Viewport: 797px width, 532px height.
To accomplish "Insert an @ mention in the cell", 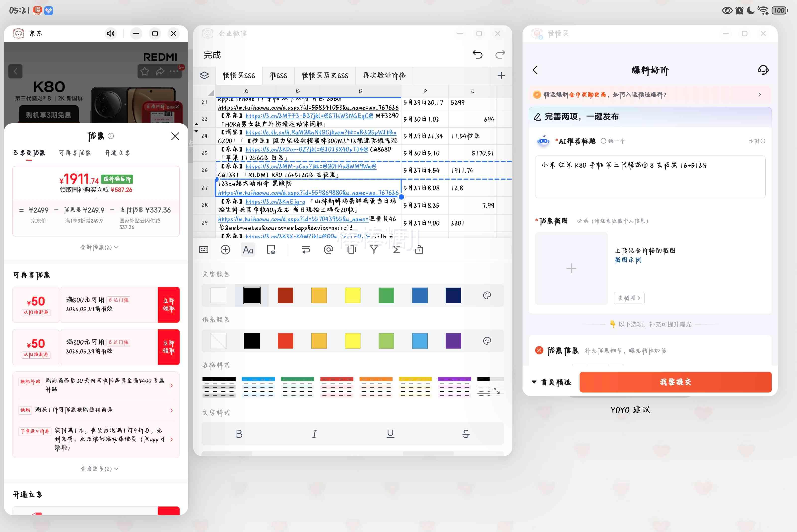I will pyautogui.click(x=329, y=250).
